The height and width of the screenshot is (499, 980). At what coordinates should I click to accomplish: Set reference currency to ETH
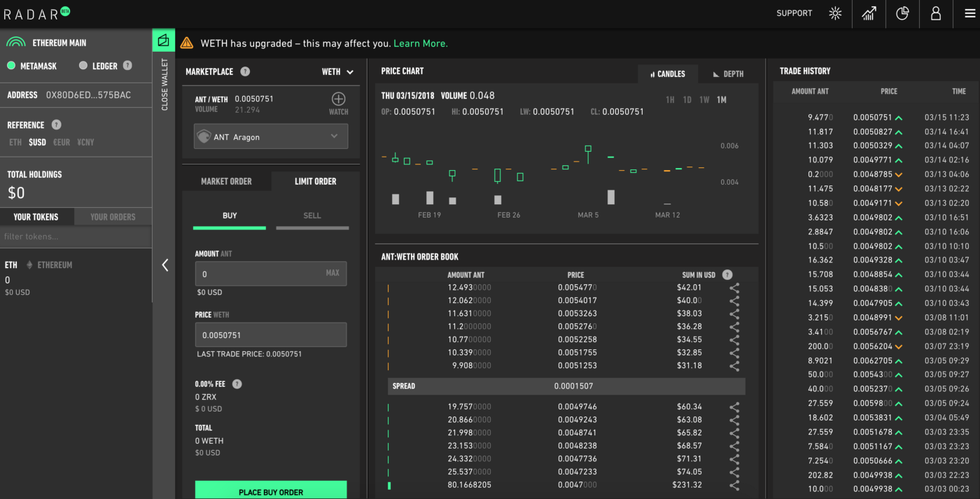pyautogui.click(x=15, y=142)
